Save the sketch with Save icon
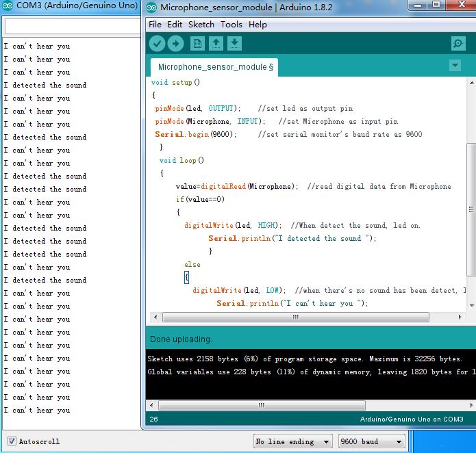 point(234,44)
